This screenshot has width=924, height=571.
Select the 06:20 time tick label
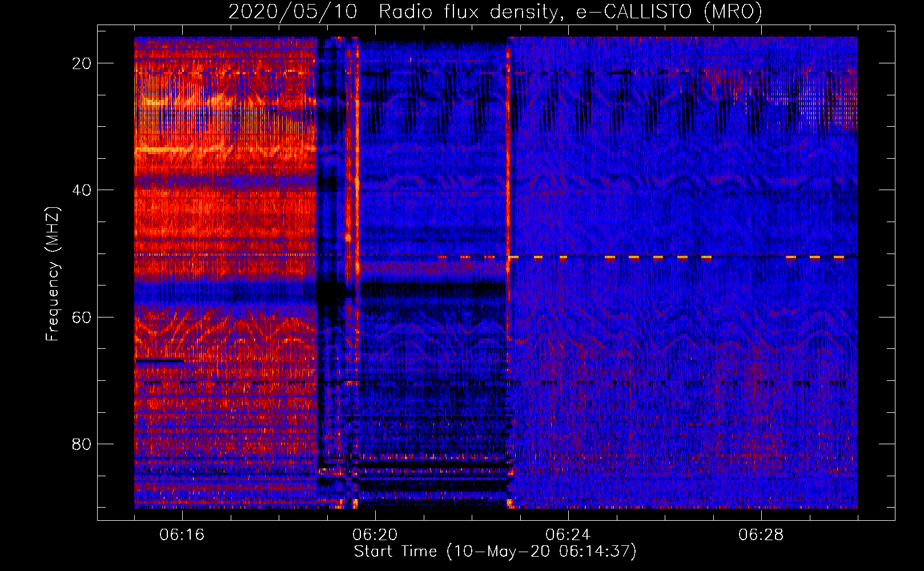(x=375, y=535)
